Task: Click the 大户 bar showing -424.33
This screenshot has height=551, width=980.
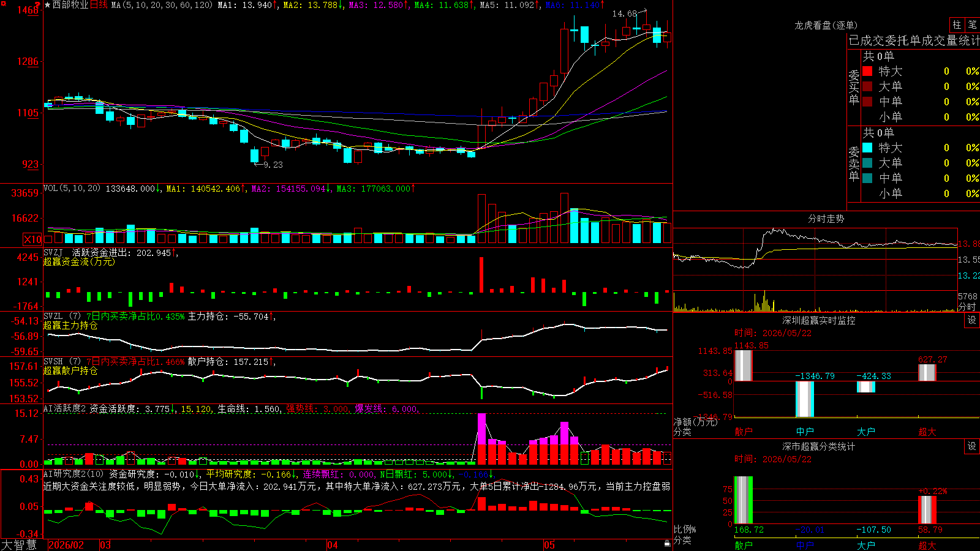Action: point(866,387)
